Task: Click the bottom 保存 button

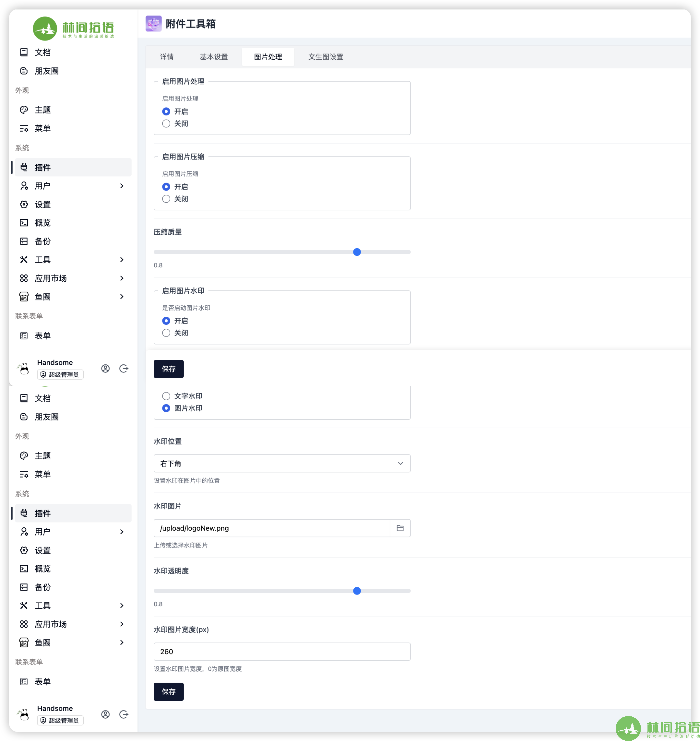Action: click(168, 692)
